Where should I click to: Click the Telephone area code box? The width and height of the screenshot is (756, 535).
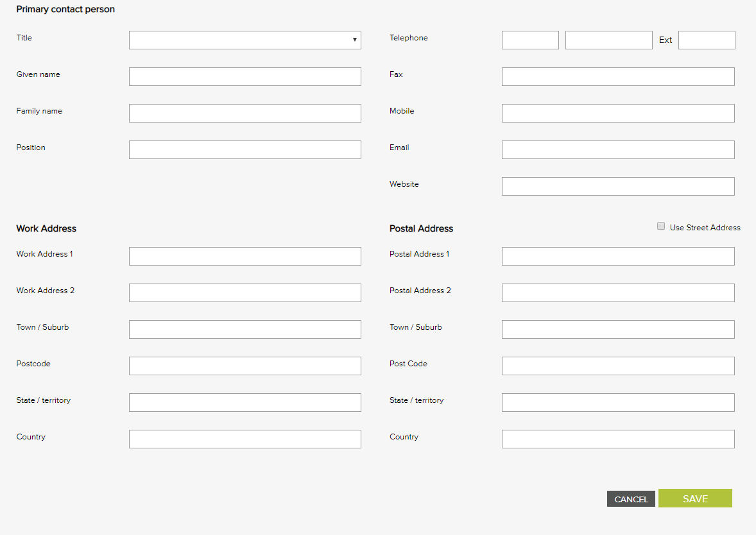pos(530,40)
